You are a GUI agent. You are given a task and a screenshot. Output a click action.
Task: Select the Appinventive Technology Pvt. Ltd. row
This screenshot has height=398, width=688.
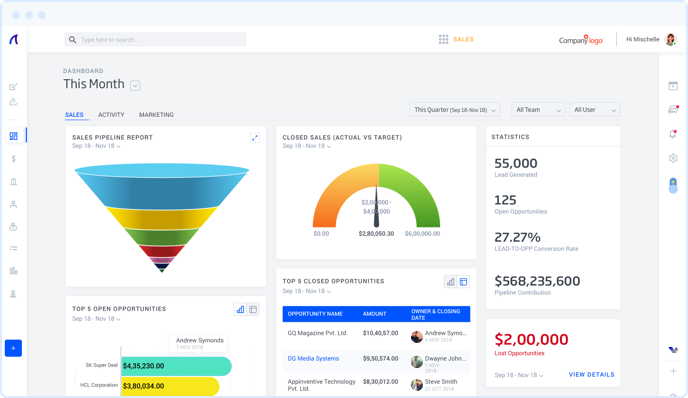(376, 385)
